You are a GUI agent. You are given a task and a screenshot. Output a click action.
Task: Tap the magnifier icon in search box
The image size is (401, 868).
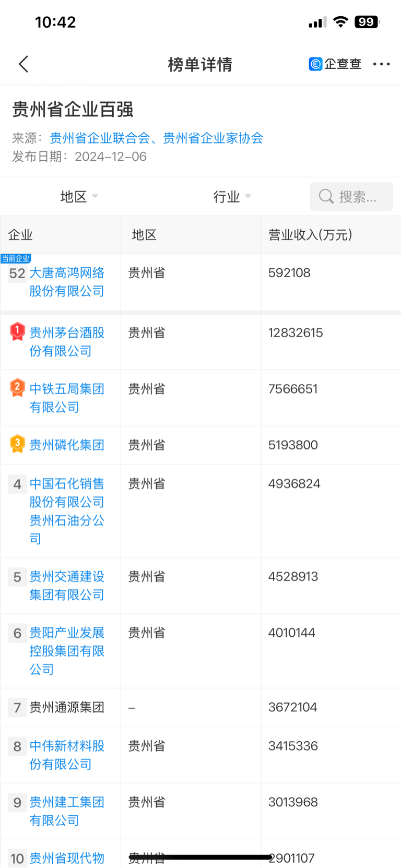tap(326, 197)
